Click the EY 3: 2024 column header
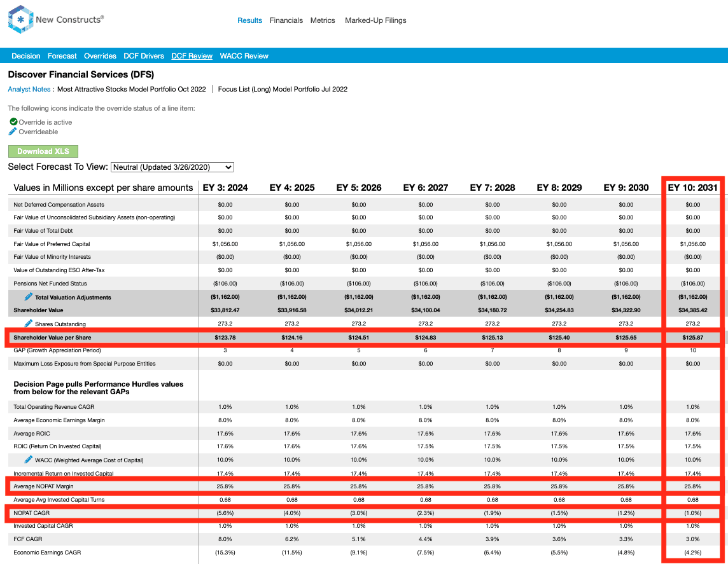The width and height of the screenshot is (728, 564). [225, 188]
